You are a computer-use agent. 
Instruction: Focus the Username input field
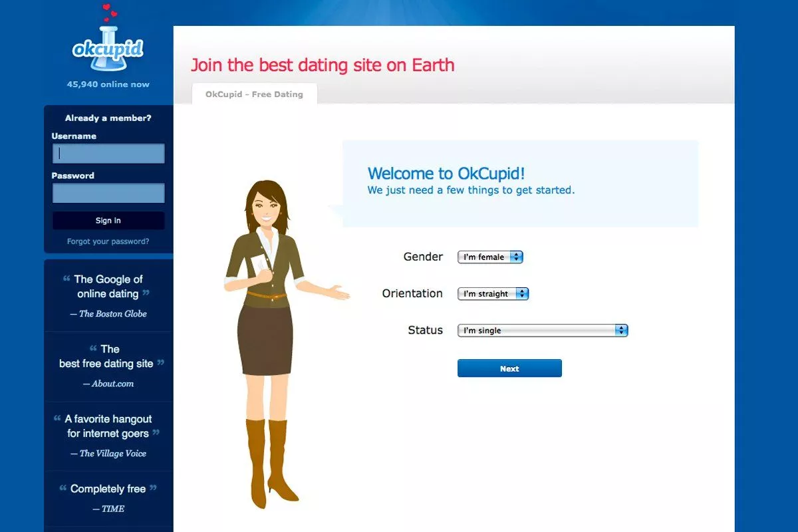pyautogui.click(x=108, y=154)
